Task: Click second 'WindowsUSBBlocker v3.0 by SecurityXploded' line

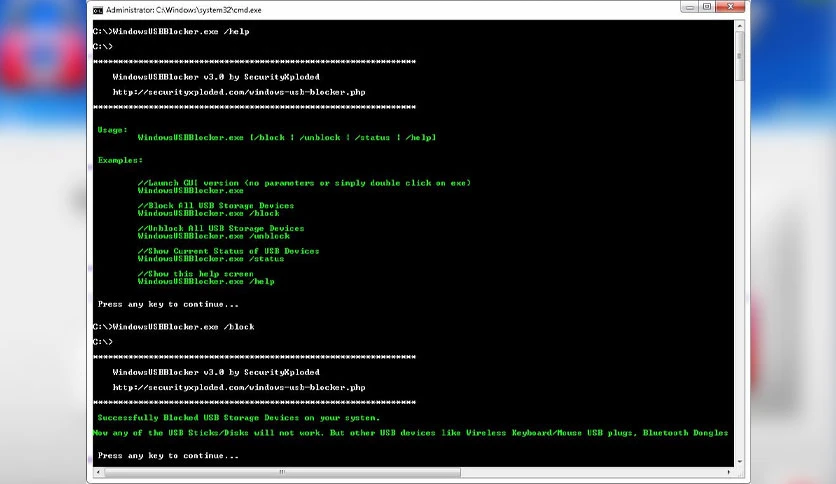Action: tap(216, 372)
